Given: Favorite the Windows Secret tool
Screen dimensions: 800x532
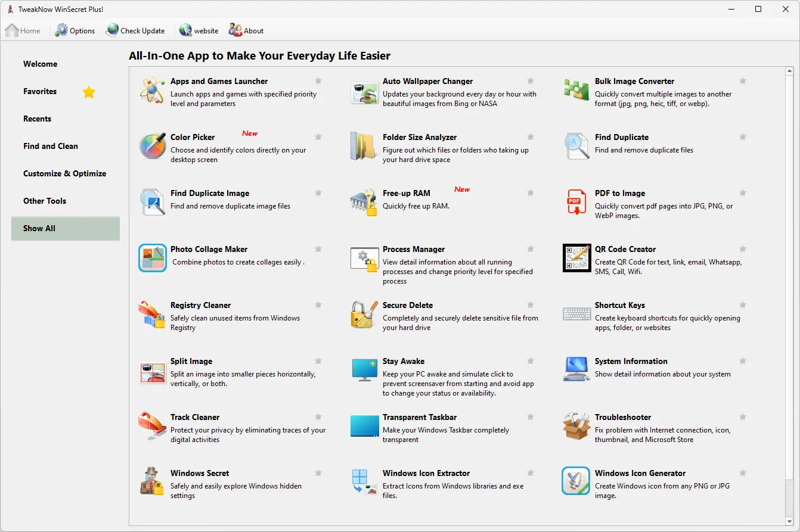Looking at the screenshot, I should tap(318, 473).
